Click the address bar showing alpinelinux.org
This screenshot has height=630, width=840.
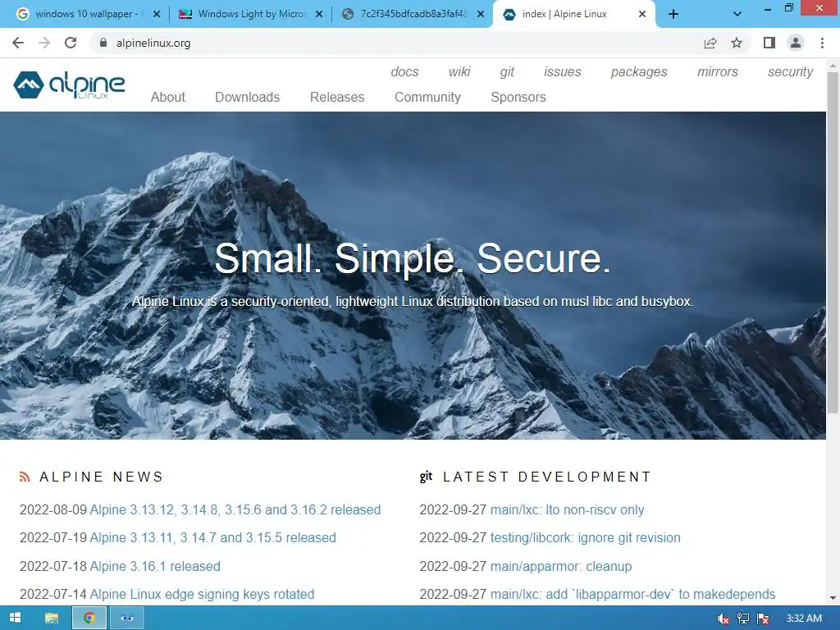[x=396, y=43]
